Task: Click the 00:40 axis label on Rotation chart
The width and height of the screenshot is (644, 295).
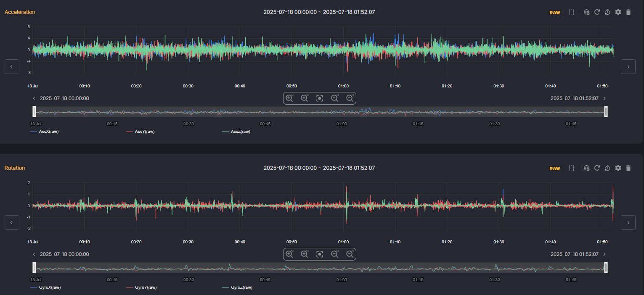Action: tap(240, 242)
